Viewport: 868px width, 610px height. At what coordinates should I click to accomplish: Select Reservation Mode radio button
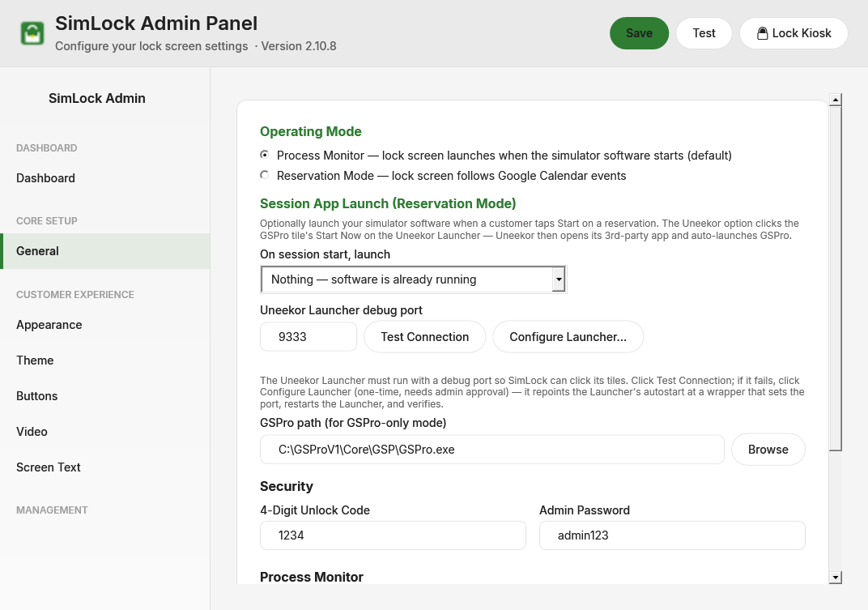click(265, 175)
